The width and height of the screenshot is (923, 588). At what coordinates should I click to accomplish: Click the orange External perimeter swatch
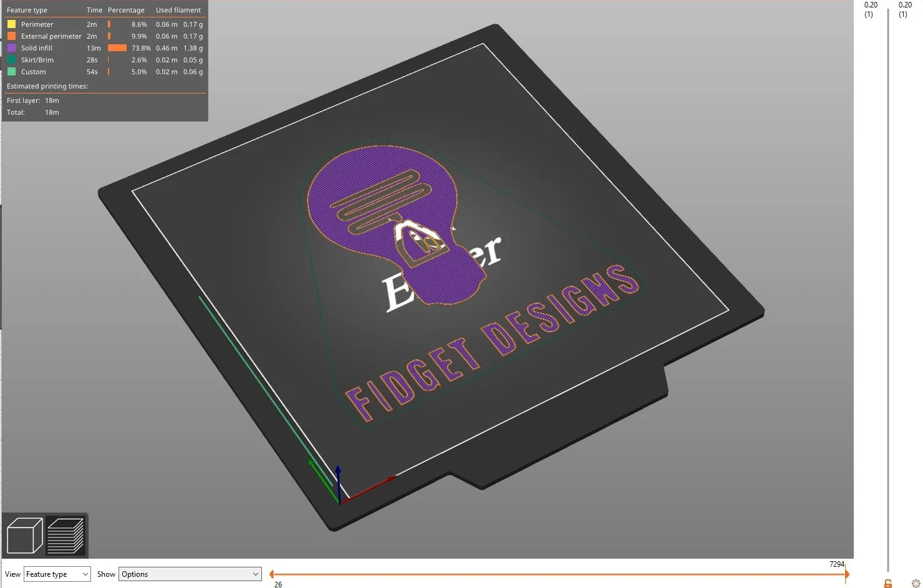coord(11,36)
